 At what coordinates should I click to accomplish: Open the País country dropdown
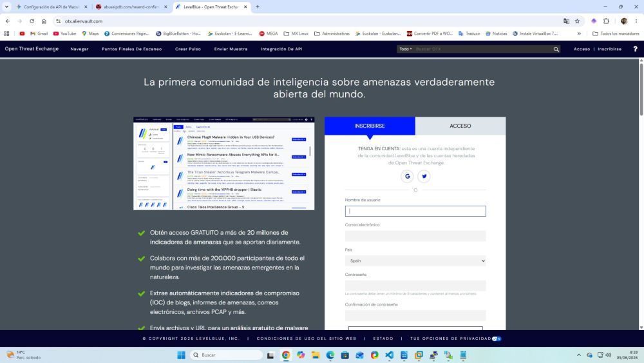[415, 260]
